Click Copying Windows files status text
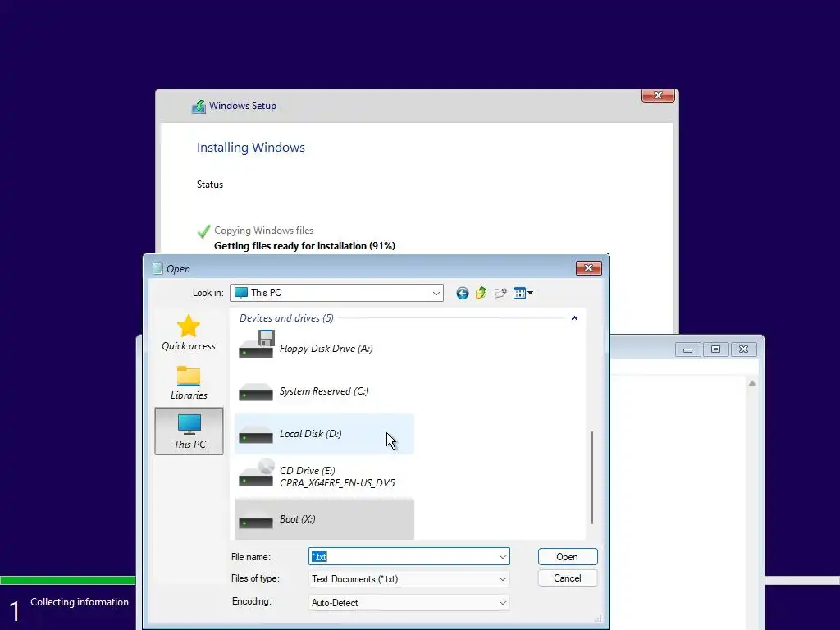The height and width of the screenshot is (630, 840). [263, 231]
